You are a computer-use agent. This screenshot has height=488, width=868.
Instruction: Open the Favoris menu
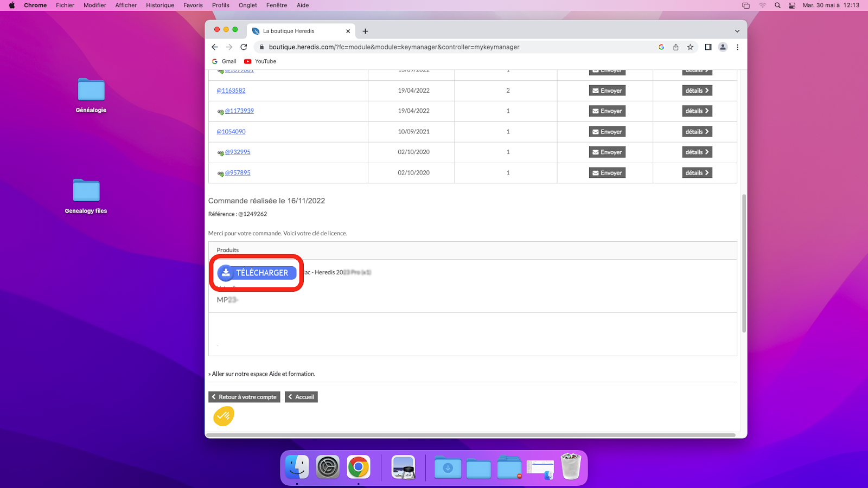(x=193, y=5)
